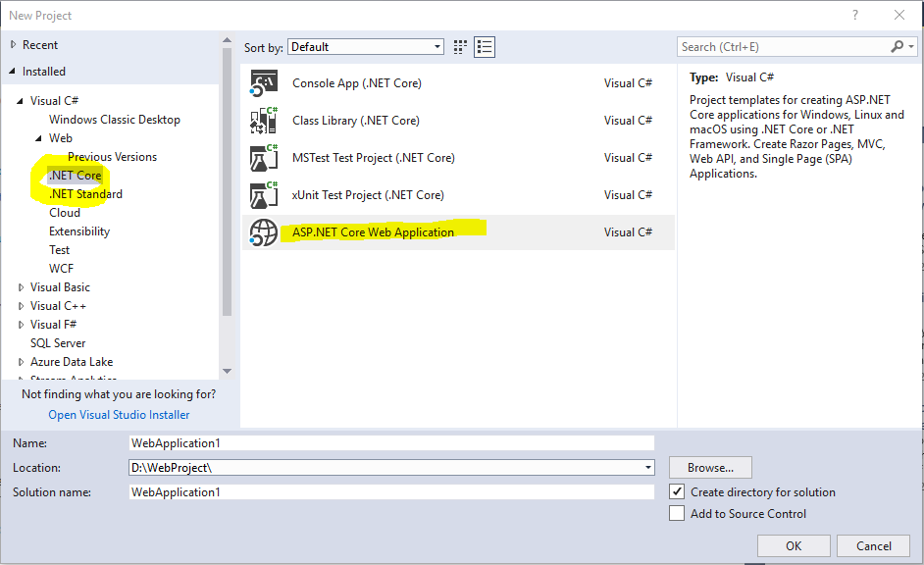Collapse the Visual C# node
The height and width of the screenshot is (565, 924).
(x=20, y=101)
